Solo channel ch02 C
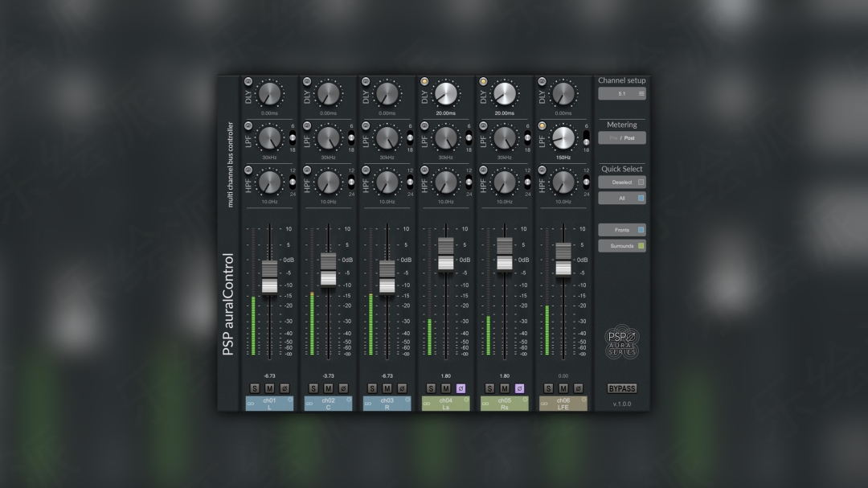The image size is (868, 488). [313, 388]
